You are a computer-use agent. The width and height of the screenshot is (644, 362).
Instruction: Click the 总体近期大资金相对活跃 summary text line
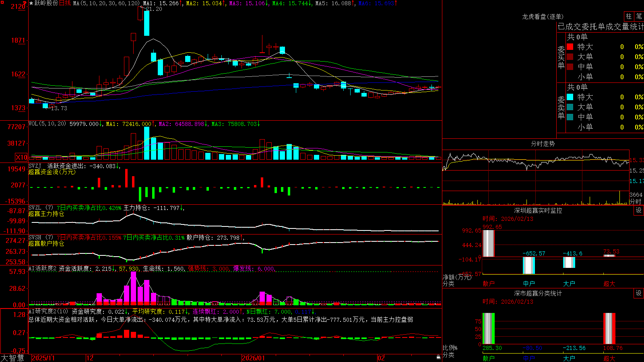pyautogui.click(x=221, y=319)
